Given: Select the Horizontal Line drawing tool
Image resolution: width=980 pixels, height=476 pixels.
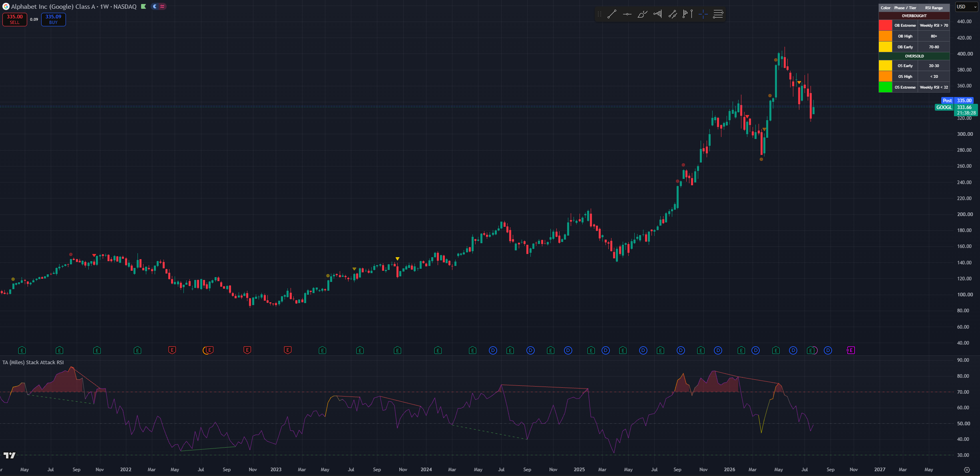Looking at the screenshot, I should tap(627, 14).
